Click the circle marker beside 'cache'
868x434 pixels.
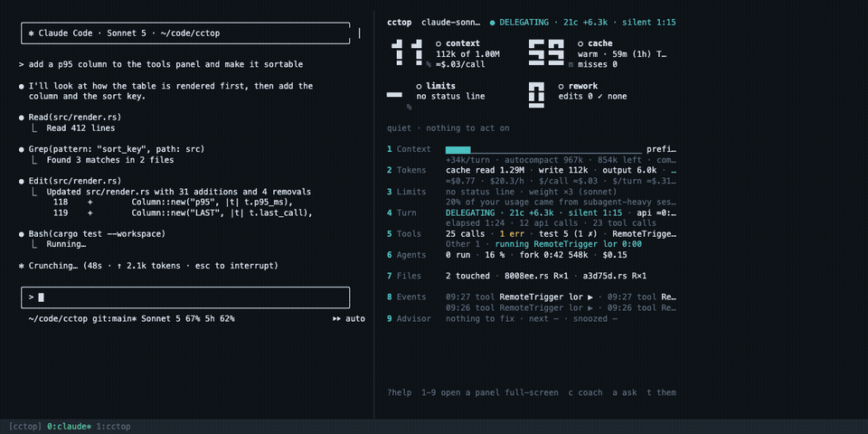point(580,43)
